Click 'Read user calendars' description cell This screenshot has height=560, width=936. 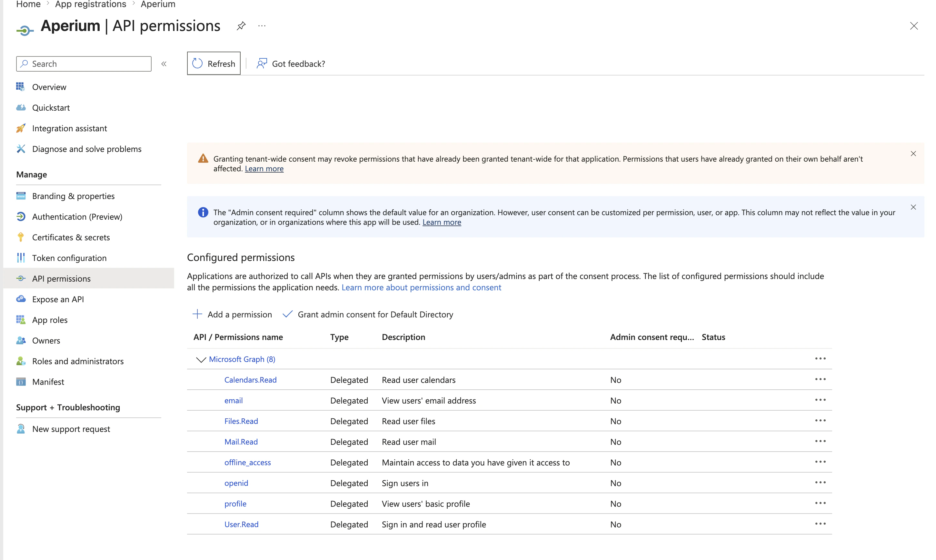point(418,380)
